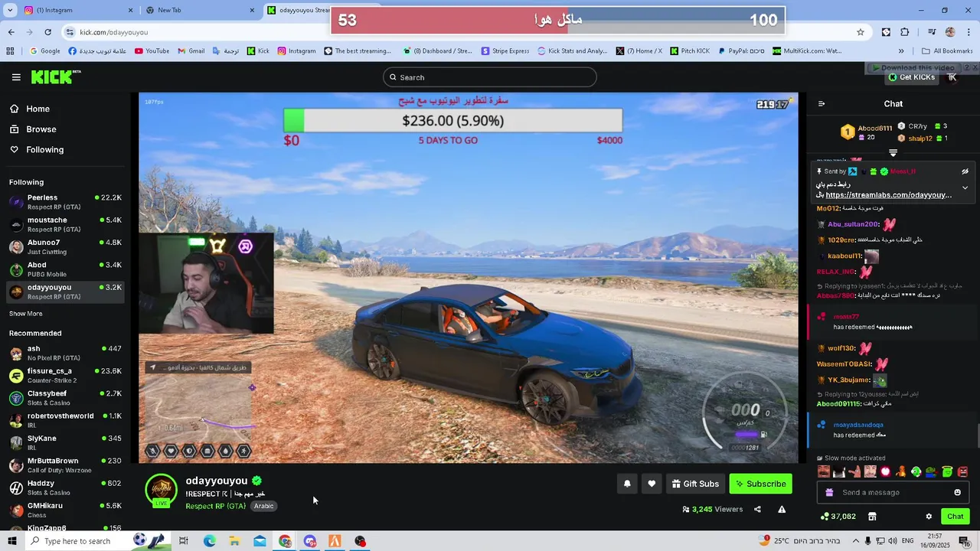Open the GMHikaru recommended channel
This screenshot has width=980, height=551.
tap(65, 510)
